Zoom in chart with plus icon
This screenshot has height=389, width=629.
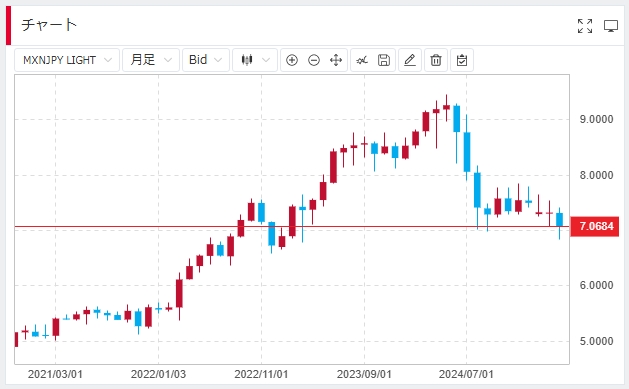pyautogui.click(x=292, y=60)
